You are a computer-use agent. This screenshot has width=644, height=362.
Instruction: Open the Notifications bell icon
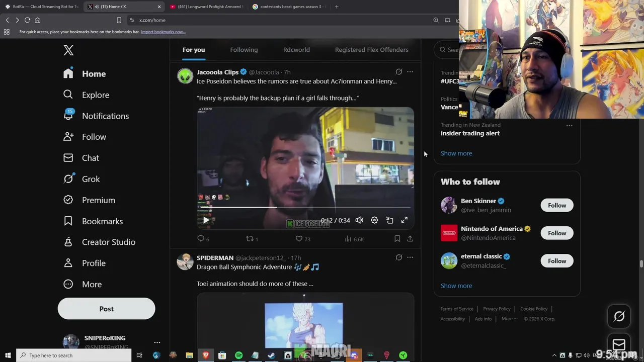(x=68, y=115)
